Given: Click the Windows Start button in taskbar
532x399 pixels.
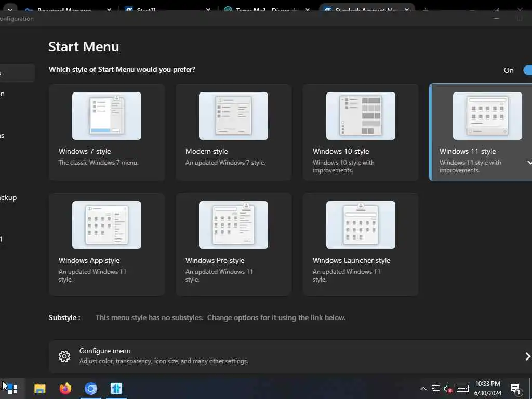Looking at the screenshot, I should [12, 389].
